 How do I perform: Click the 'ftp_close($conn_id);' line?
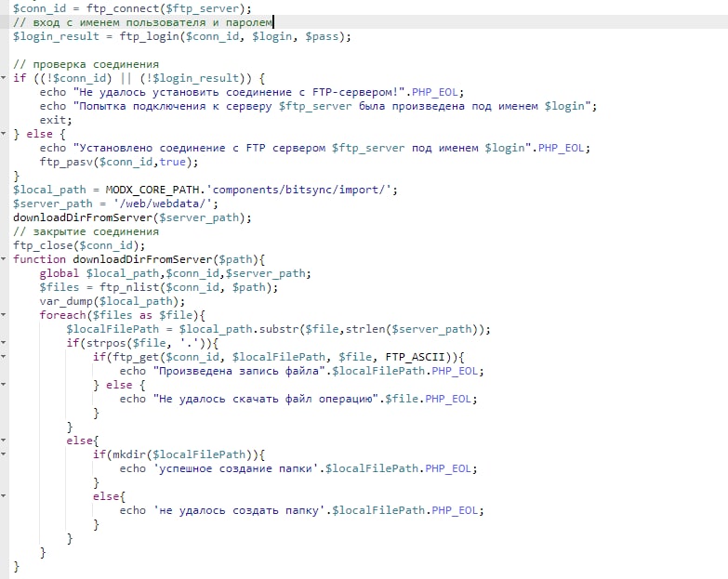(x=79, y=245)
